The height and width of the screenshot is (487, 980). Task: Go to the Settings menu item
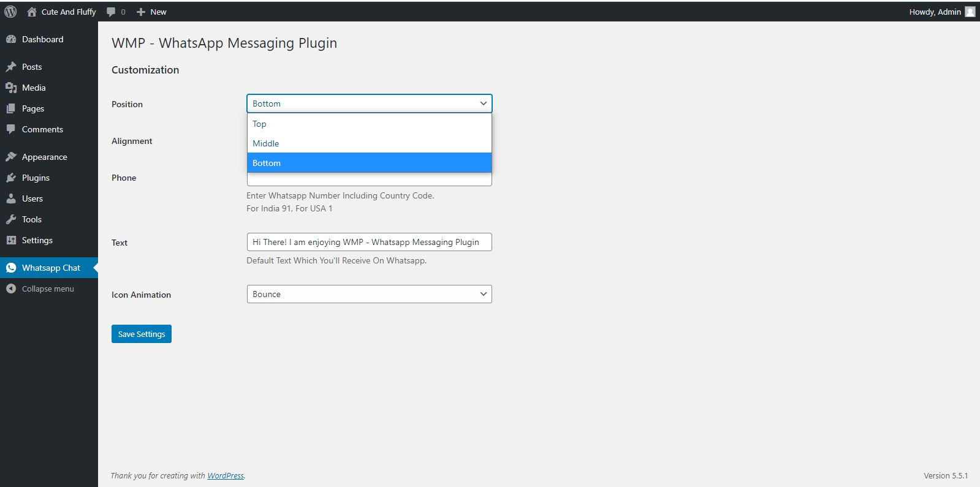pyautogui.click(x=37, y=240)
